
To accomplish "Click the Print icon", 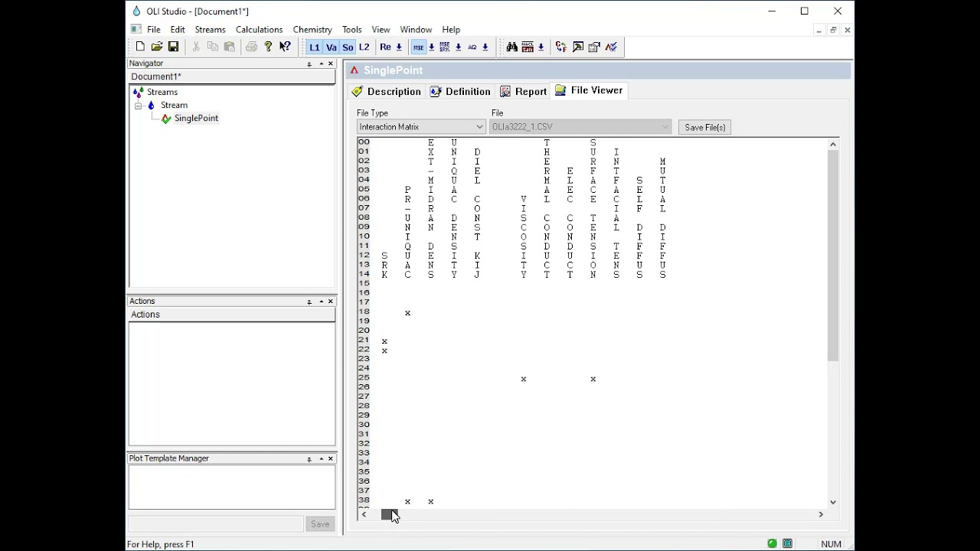I will (x=251, y=47).
